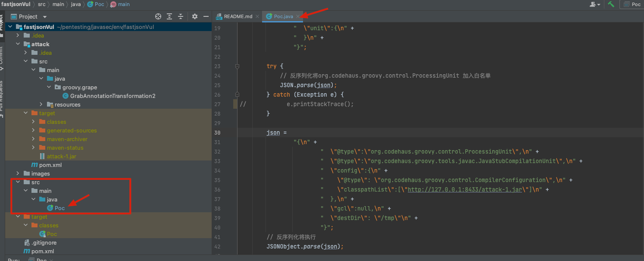Click the .gitignore file icon
The width and height of the screenshot is (644, 261).
[x=27, y=242]
